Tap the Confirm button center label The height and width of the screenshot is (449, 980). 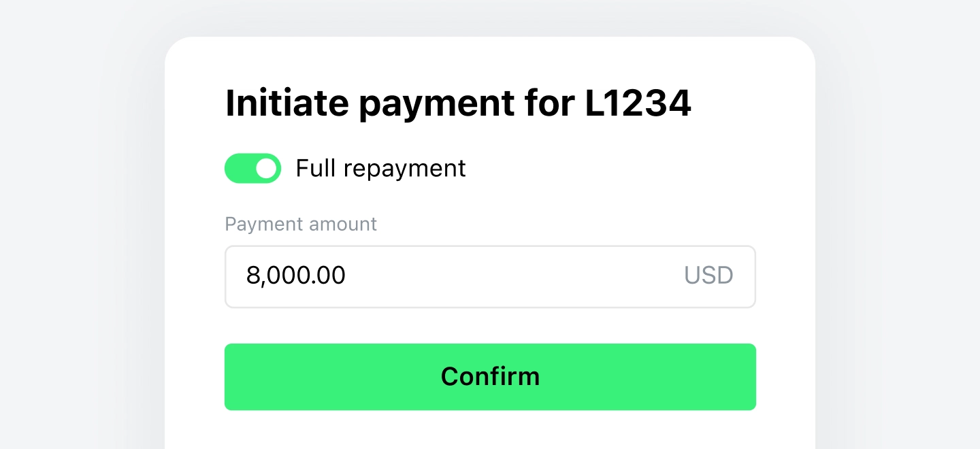tap(490, 376)
